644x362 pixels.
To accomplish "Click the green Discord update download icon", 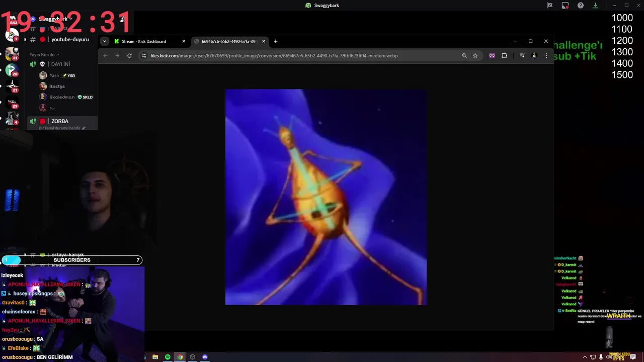I will [x=595, y=6].
